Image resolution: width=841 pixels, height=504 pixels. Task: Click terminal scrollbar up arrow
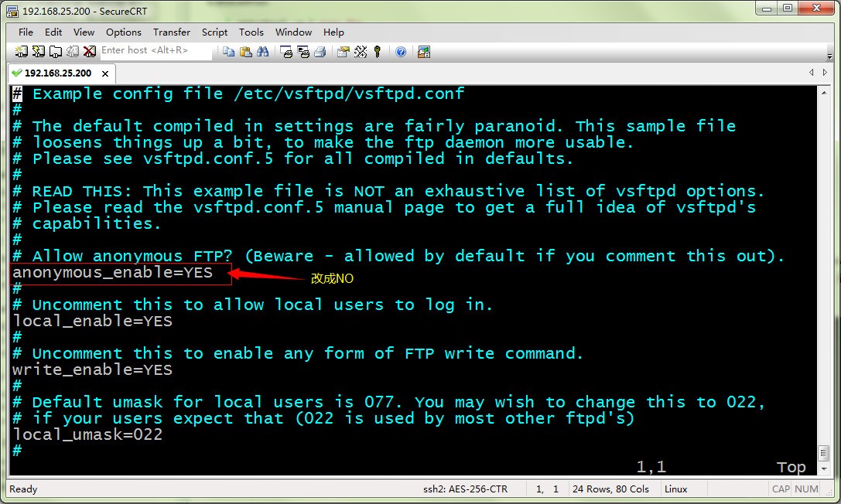click(x=824, y=93)
